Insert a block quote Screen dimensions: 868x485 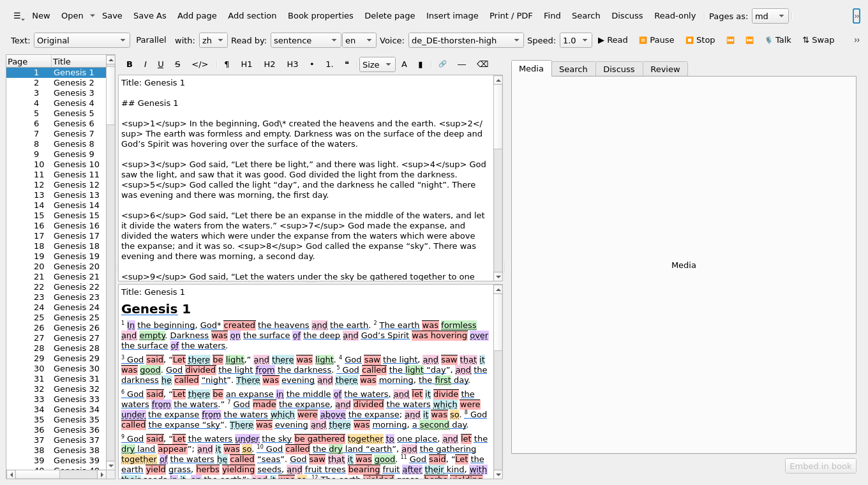point(347,64)
